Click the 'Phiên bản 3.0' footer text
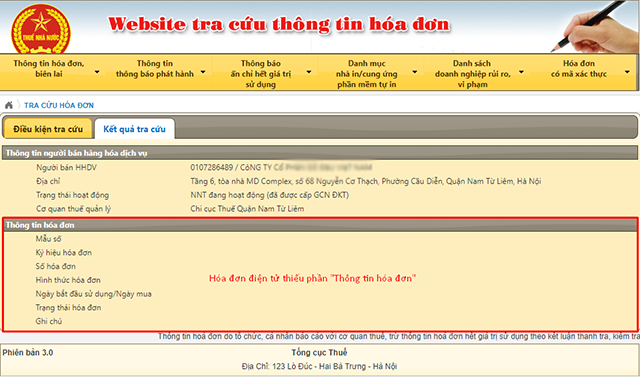 [28, 353]
